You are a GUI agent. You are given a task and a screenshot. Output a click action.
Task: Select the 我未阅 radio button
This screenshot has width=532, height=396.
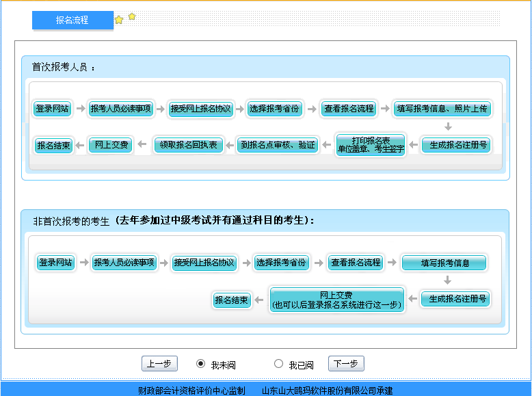(x=201, y=364)
